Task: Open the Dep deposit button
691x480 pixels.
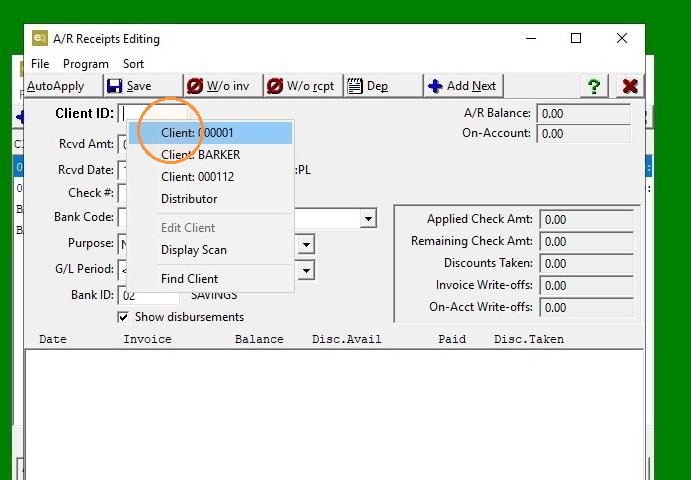Action: (383, 86)
